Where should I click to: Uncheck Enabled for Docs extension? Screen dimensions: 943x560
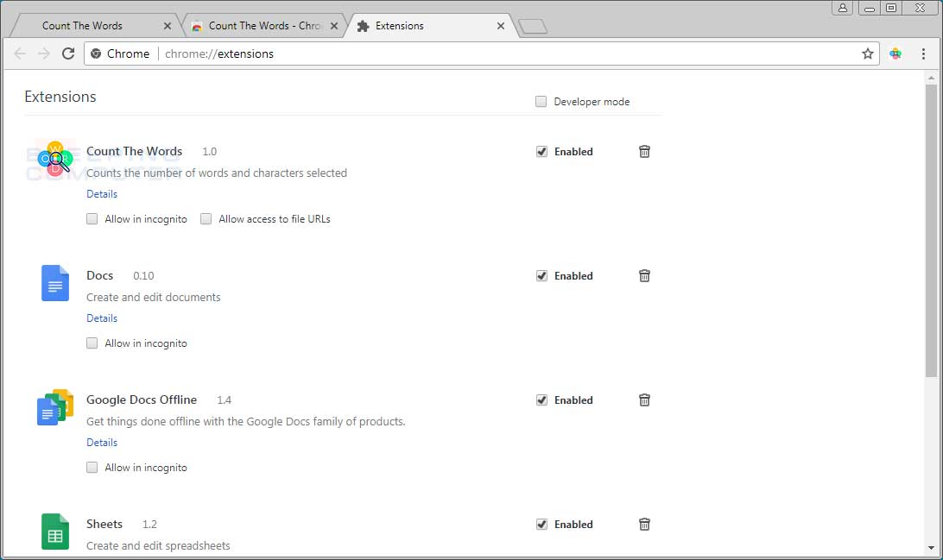point(541,276)
